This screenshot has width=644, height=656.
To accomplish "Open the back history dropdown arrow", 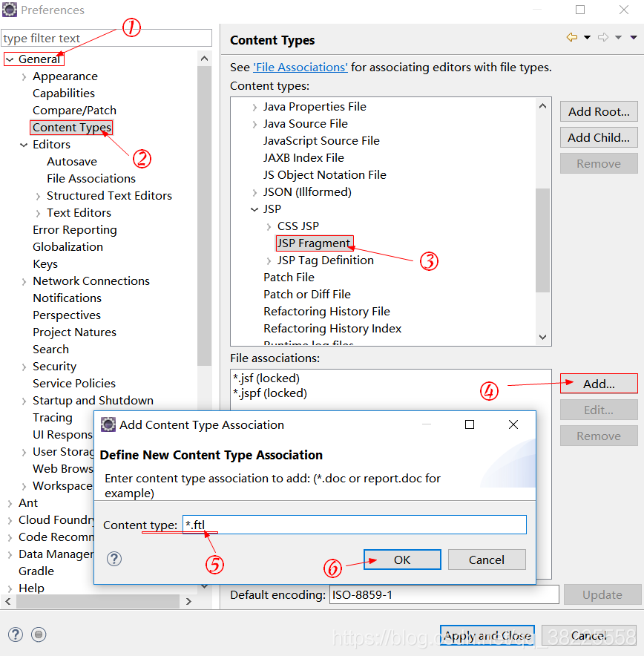I will (587, 38).
